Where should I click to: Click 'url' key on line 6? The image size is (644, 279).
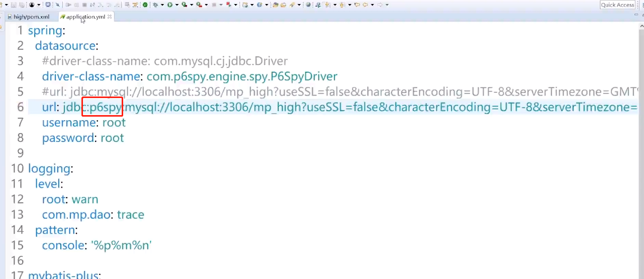tap(50, 108)
